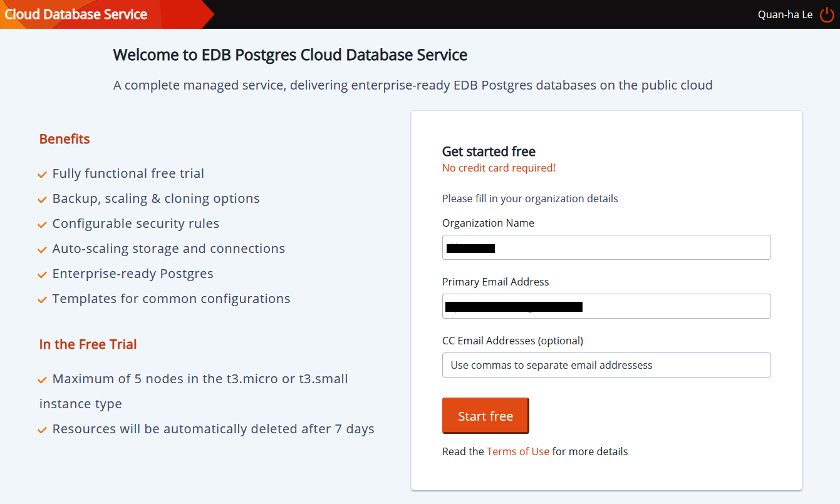Viewport: 840px width, 504px height.
Task: Click the Welcome to EDB Postgres heading
Action: tap(290, 55)
